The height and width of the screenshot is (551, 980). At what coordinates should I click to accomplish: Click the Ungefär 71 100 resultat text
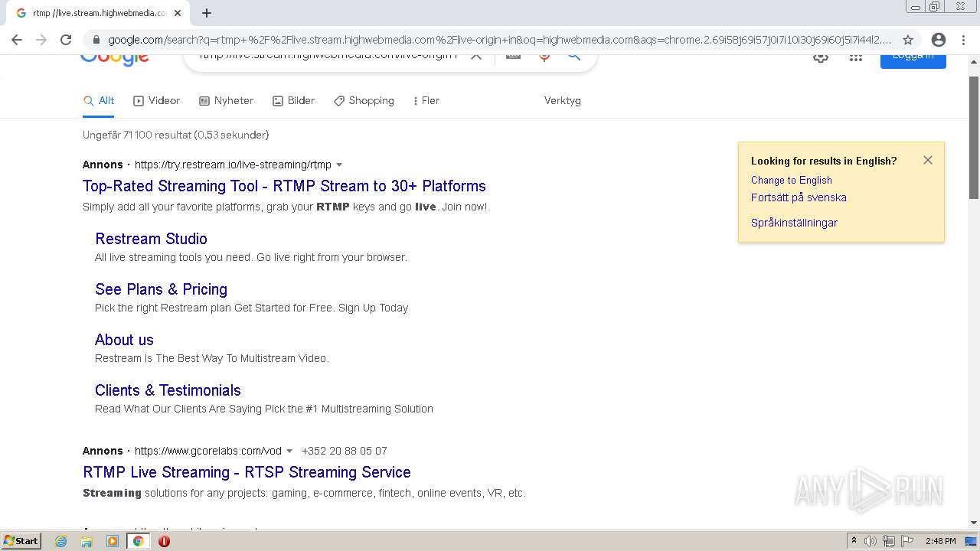click(176, 135)
